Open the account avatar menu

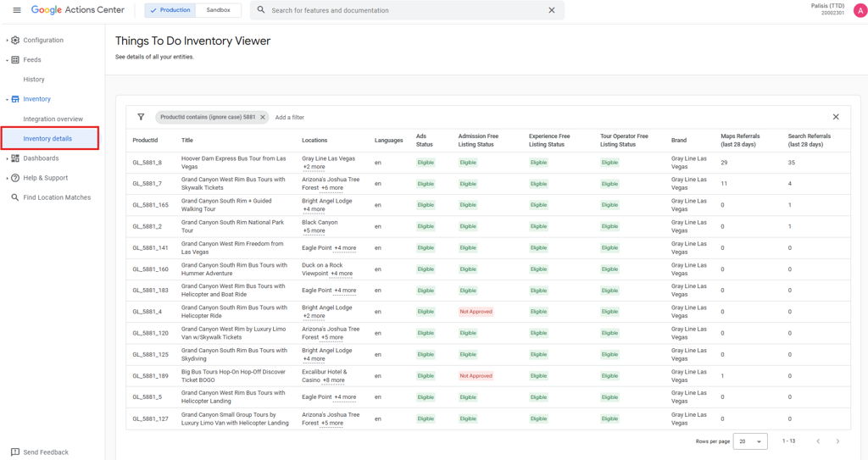pos(860,10)
